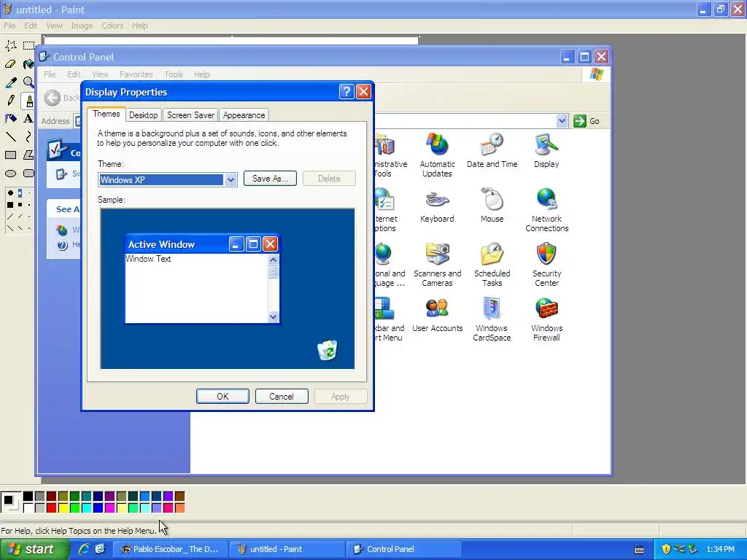747x560 pixels.
Task: Select the Rectangle shape tool
Action: 10,155
